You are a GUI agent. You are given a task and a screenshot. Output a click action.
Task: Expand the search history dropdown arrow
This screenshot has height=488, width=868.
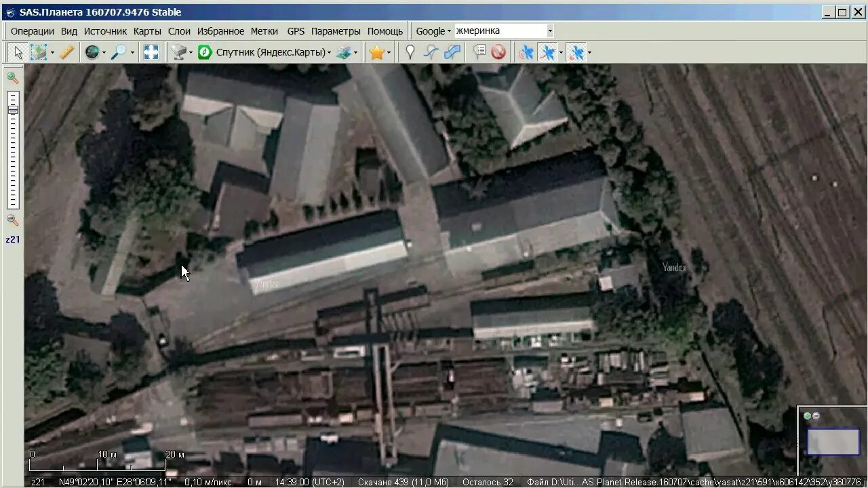[x=550, y=31]
